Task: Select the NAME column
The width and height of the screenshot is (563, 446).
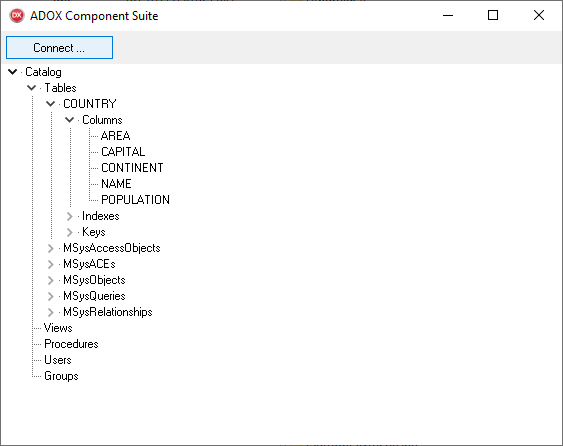Action: point(116,184)
